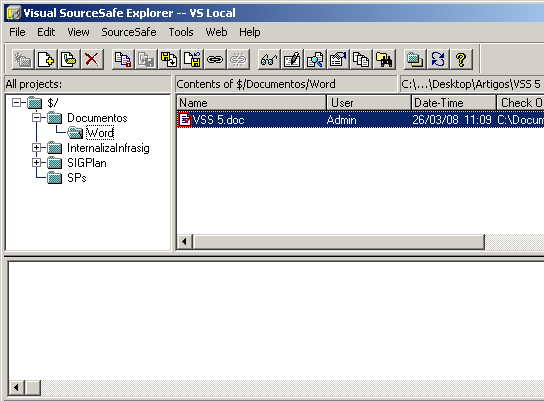The width and height of the screenshot is (544, 401).
Task: Click the Check Out Folder column header
Action: tap(520, 103)
